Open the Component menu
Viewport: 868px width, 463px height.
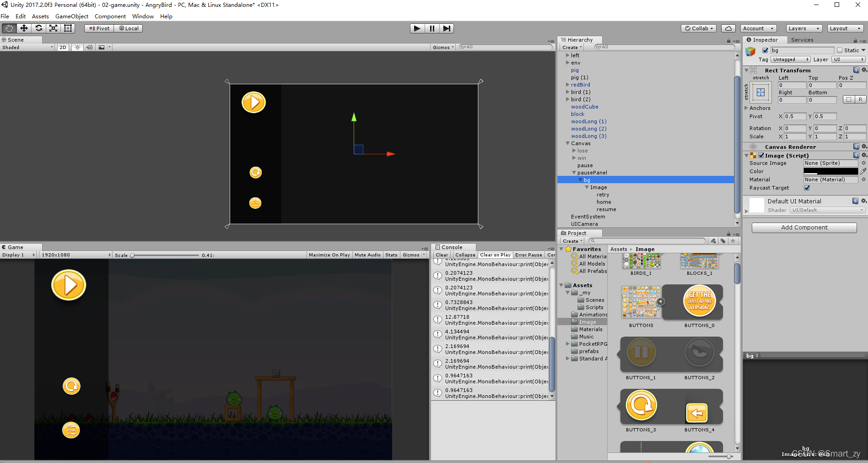(110, 16)
